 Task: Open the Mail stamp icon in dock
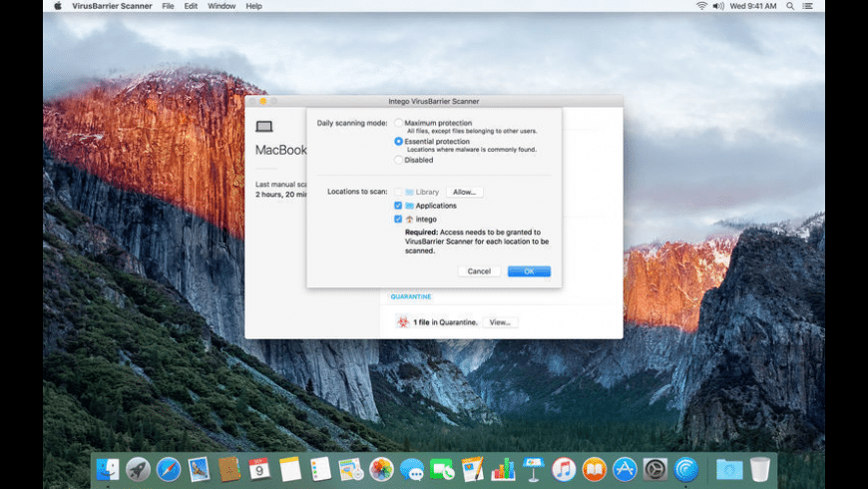(199, 470)
